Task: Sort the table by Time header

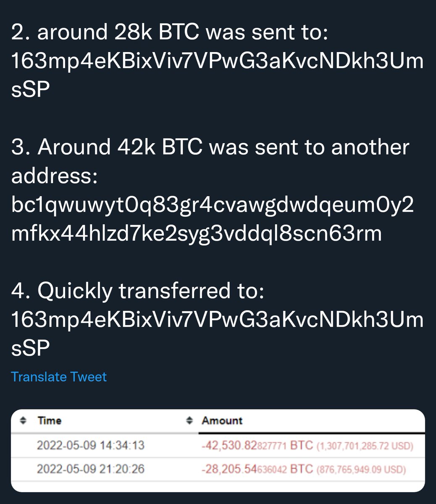Action: (x=50, y=420)
